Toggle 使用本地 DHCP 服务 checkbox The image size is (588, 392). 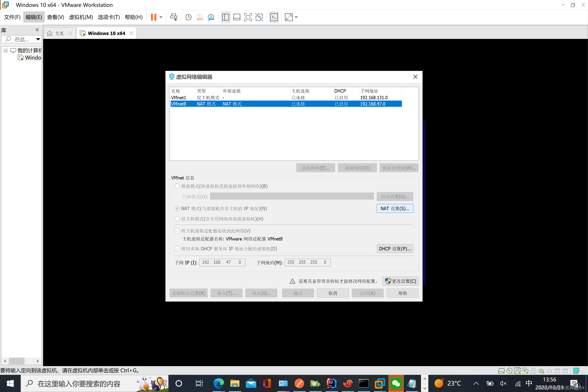click(x=177, y=248)
